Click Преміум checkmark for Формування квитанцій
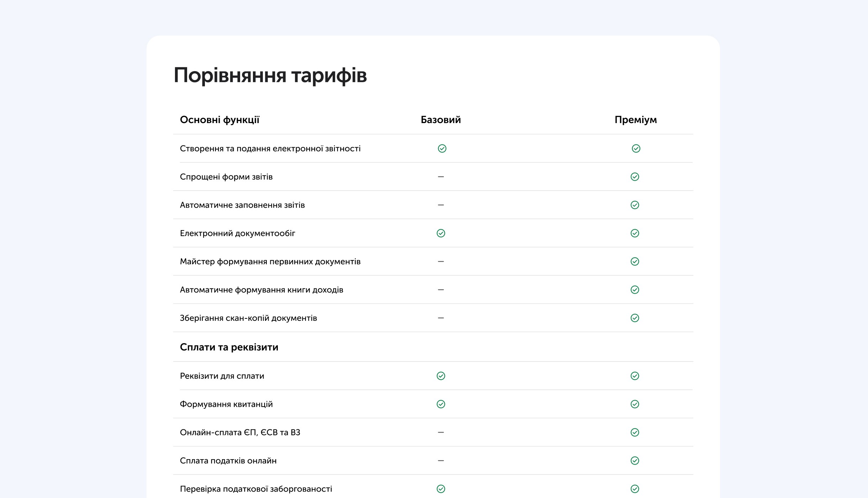Viewport: 868px width, 498px height. [x=635, y=404]
